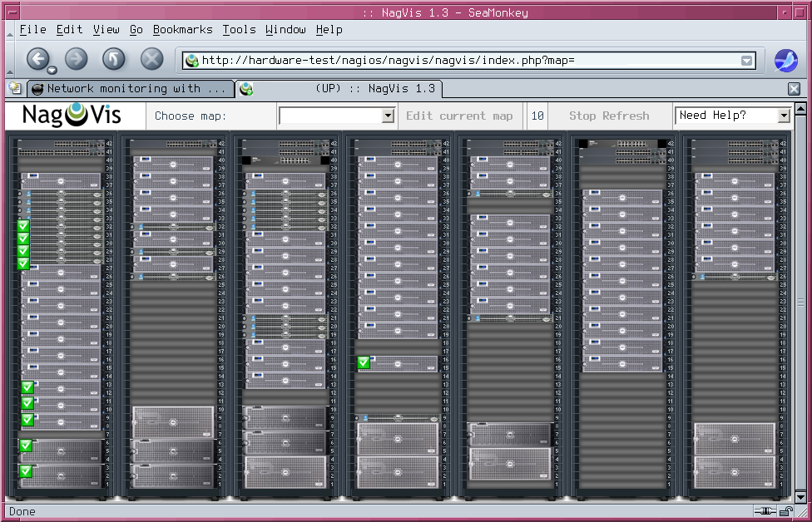
Task: Reload the page with the Reload button
Action: (x=113, y=58)
